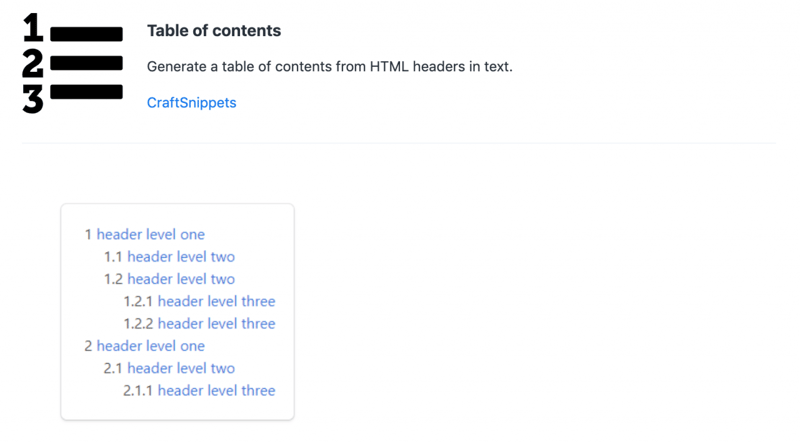Click the 'Table of contents' plugin title
This screenshot has width=800, height=443.
[x=213, y=31]
